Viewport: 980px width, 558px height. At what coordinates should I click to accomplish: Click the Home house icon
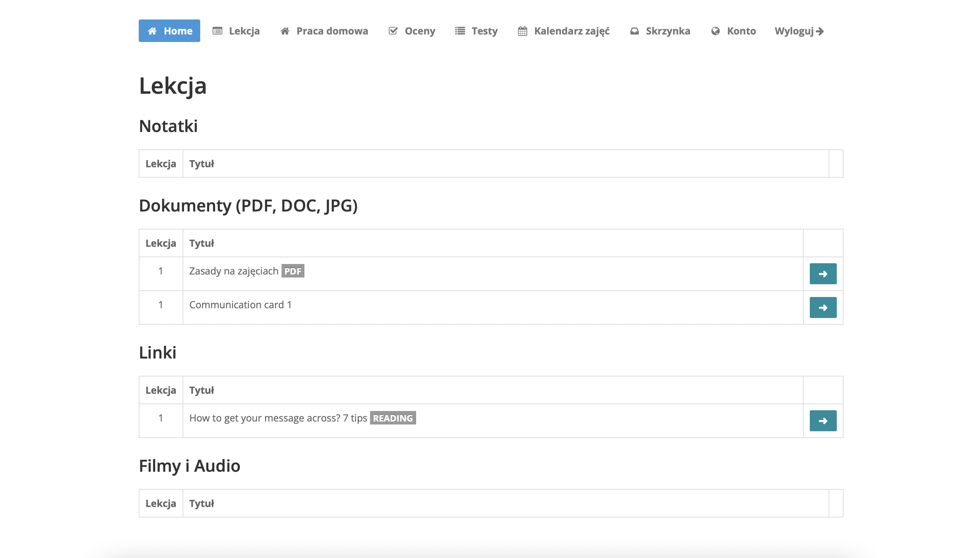tap(152, 31)
